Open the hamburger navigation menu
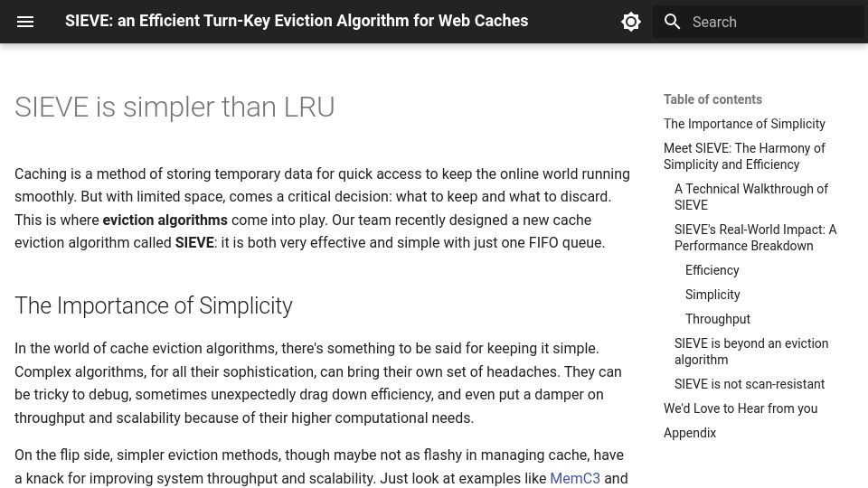 point(25,22)
